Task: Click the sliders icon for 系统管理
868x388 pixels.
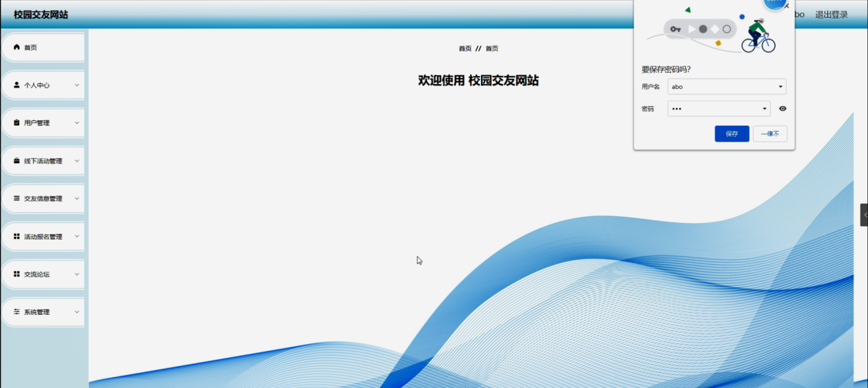Action: pyautogui.click(x=16, y=311)
